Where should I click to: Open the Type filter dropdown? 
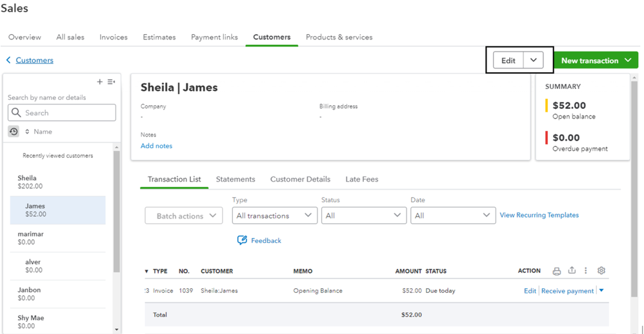click(x=274, y=216)
